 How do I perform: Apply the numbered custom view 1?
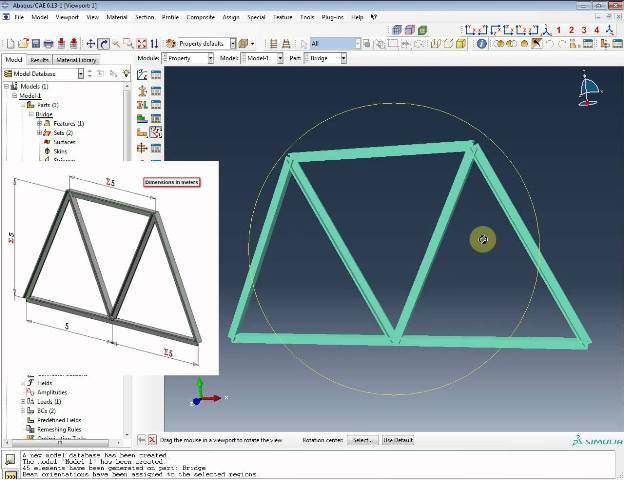click(558, 30)
